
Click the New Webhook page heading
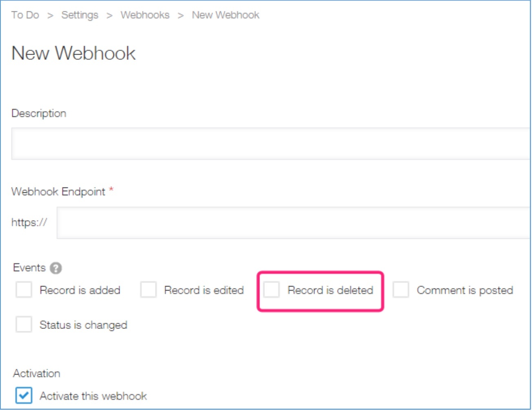point(73,53)
